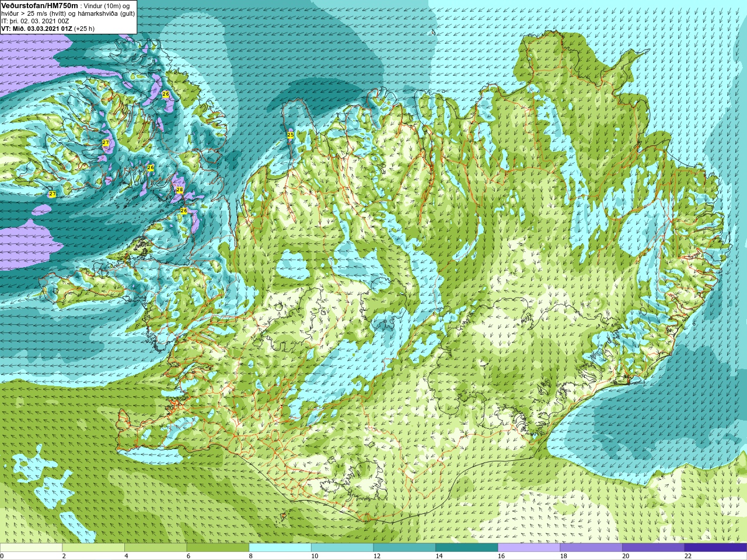Select the 20–22 m/s violet legend swatch
The height and width of the screenshot is (560, 747).
(x=654, y=548)
